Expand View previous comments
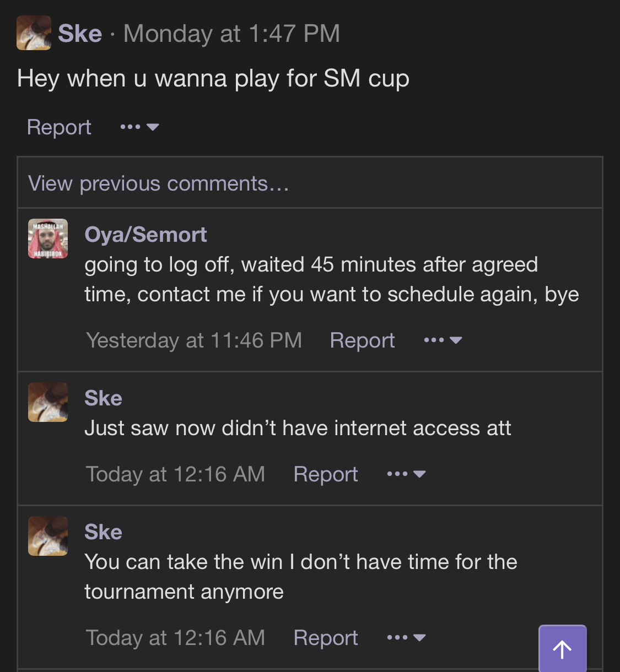 (159, 183)
